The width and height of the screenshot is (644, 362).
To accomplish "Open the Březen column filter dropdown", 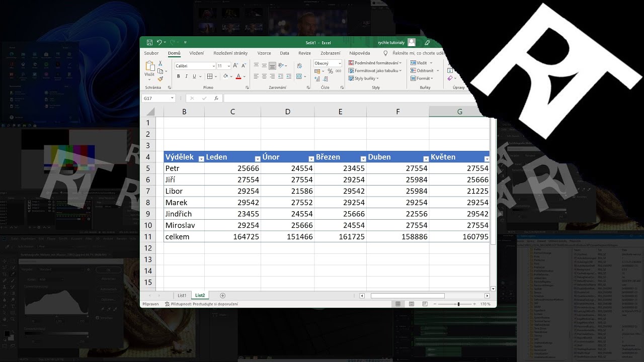I will 363,159.
